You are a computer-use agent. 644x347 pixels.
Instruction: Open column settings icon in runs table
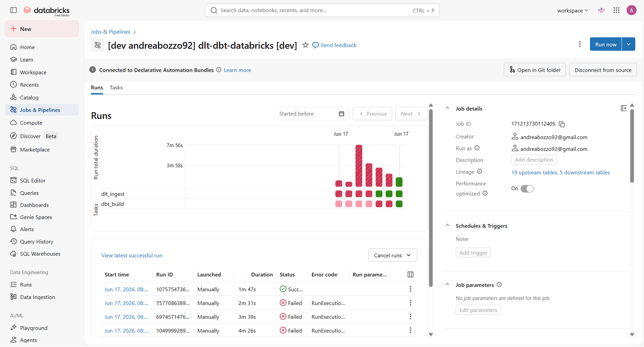pyautogui.click(x=411, y=274)
